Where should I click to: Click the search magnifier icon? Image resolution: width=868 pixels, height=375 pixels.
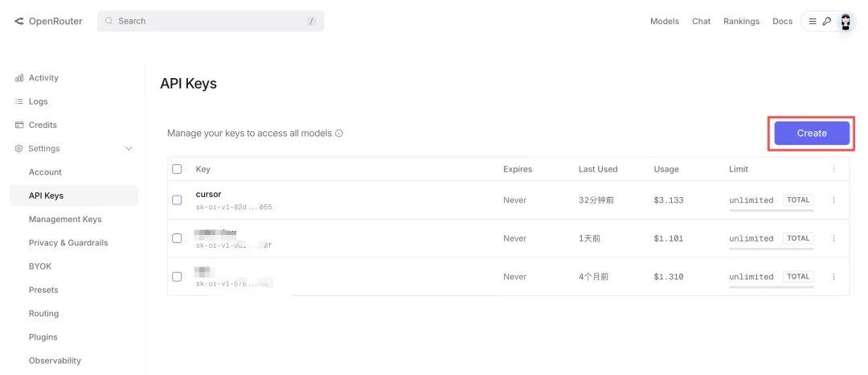[x=109, y=21]
